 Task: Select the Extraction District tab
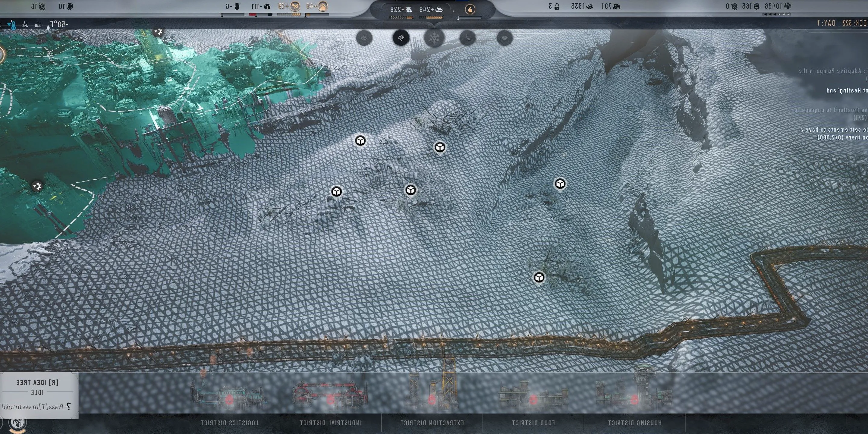[x=432, y=423]
